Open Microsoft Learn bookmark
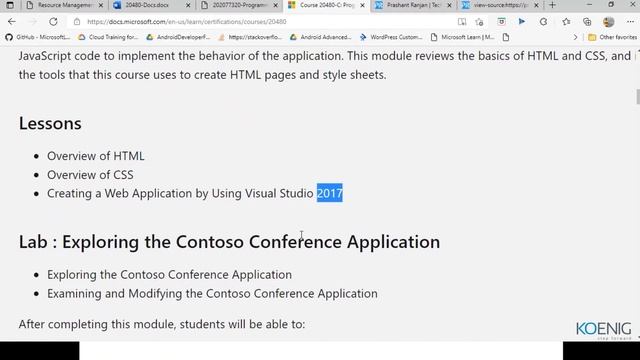Viewport: 640px width, 360px height. coord(462,37)
